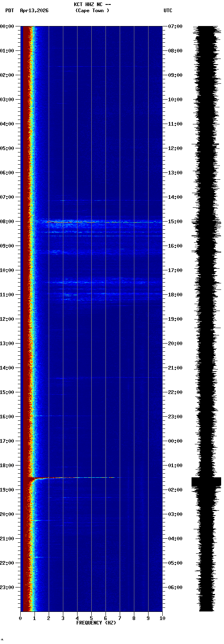Click the 12:00 PDT time label
Viewport: 224px width, 644px height.
(x=7, y=319)
